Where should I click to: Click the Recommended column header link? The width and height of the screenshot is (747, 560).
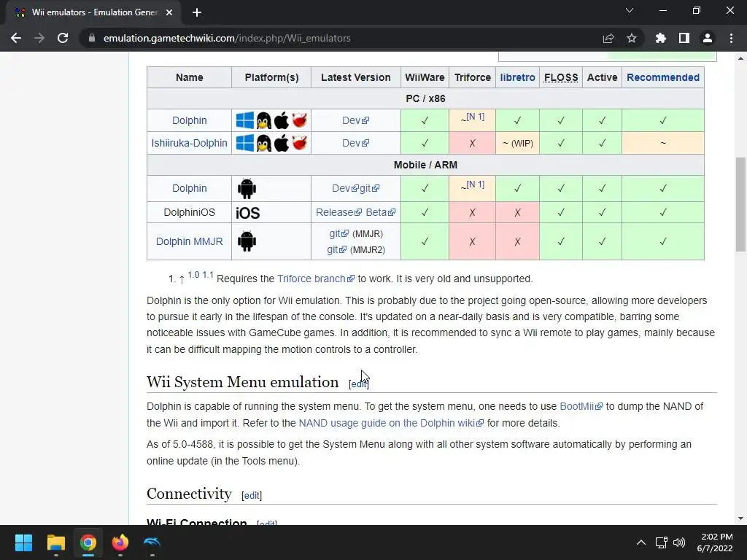[x=662, y=77]
